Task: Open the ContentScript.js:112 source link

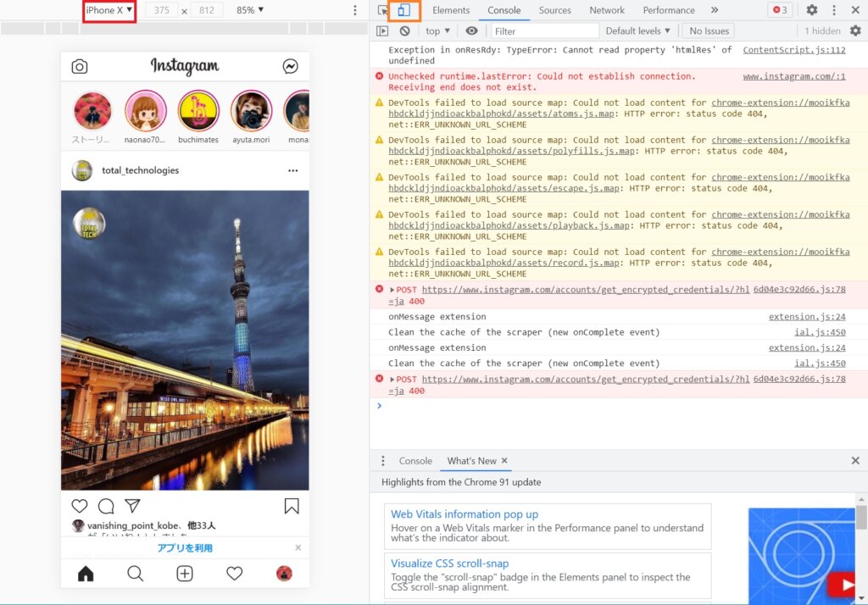Action: click(x=793, y=50)
